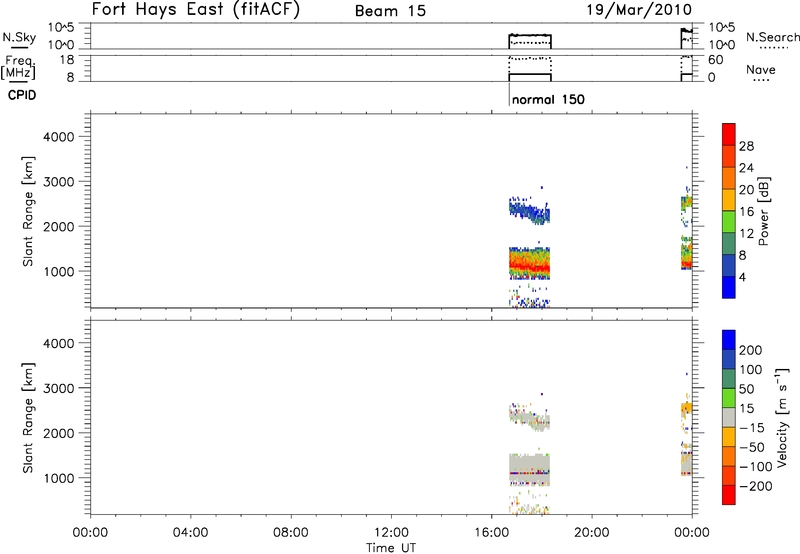This screenshot has width=800, height=554.
Task: Click the blue bottom segment of Power bar
Action: pos(729,287)
